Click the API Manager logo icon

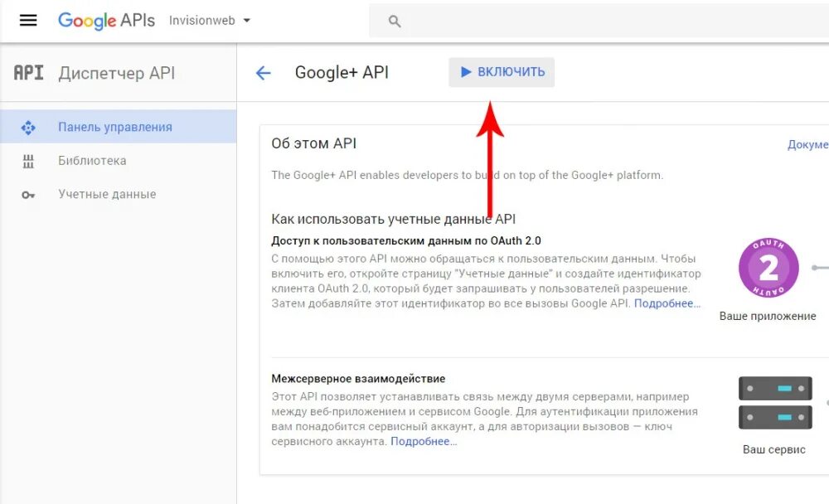coord(28,72)
